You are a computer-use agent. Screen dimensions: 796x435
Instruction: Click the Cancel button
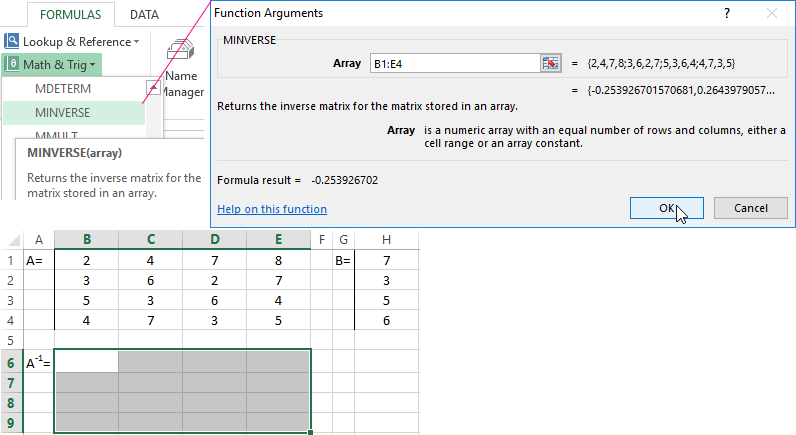[x=750, y=207]
